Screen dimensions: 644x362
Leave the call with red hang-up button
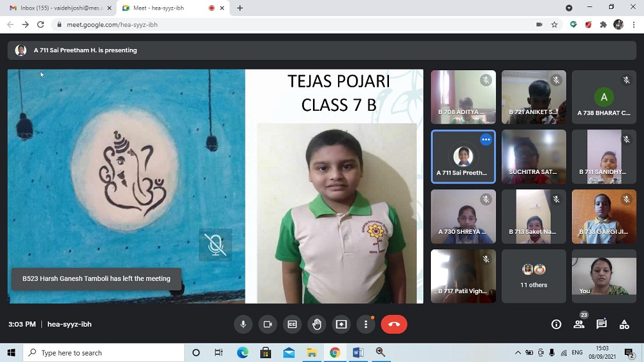point(394,325)
